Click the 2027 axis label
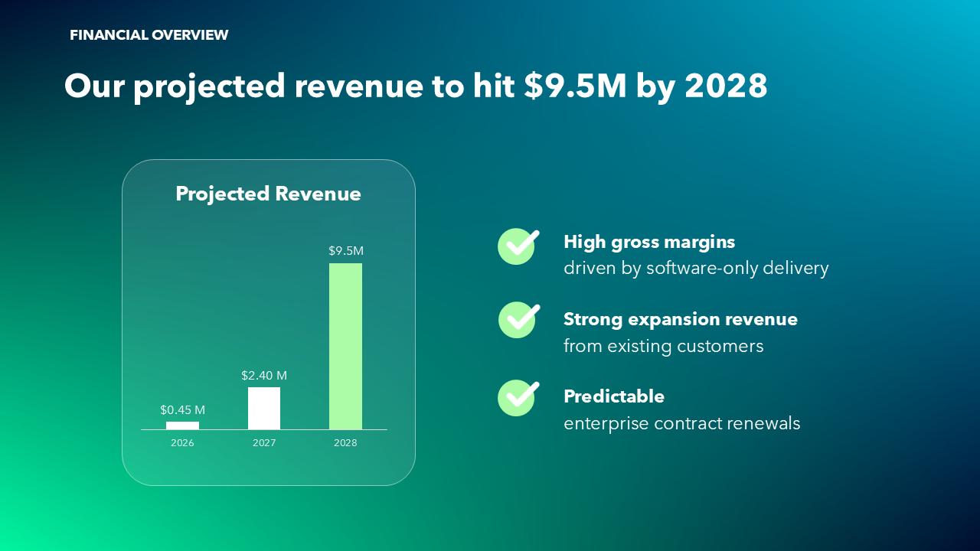980x551 pixels. pyautogui.click(x=264, y=442)
